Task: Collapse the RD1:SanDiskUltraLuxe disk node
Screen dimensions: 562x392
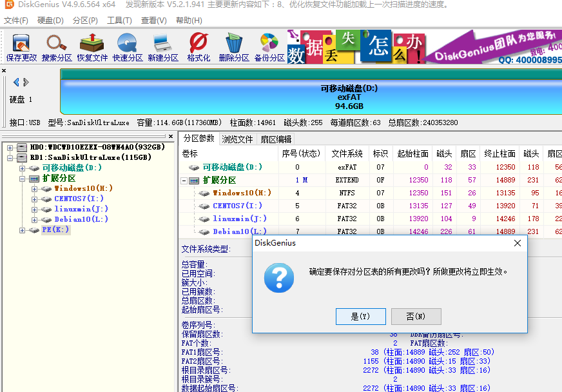Action: click(x=10, y=158)
